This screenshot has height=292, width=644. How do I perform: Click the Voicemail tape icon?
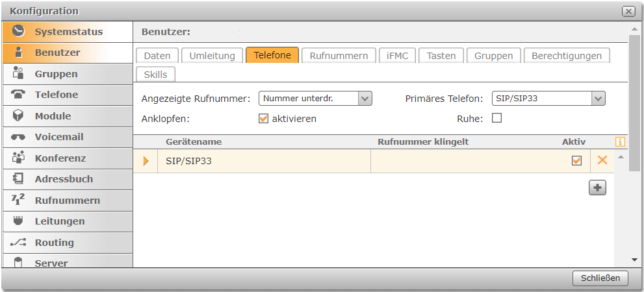[x=18, y=137]
